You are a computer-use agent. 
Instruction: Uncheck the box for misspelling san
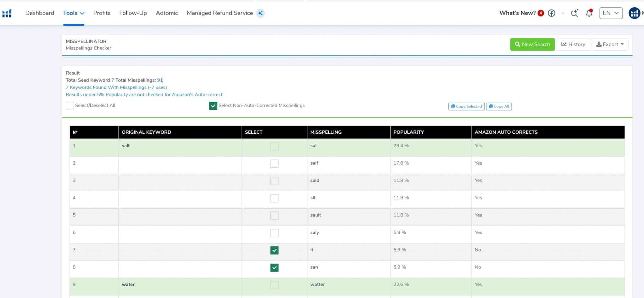tap(275, 267)
